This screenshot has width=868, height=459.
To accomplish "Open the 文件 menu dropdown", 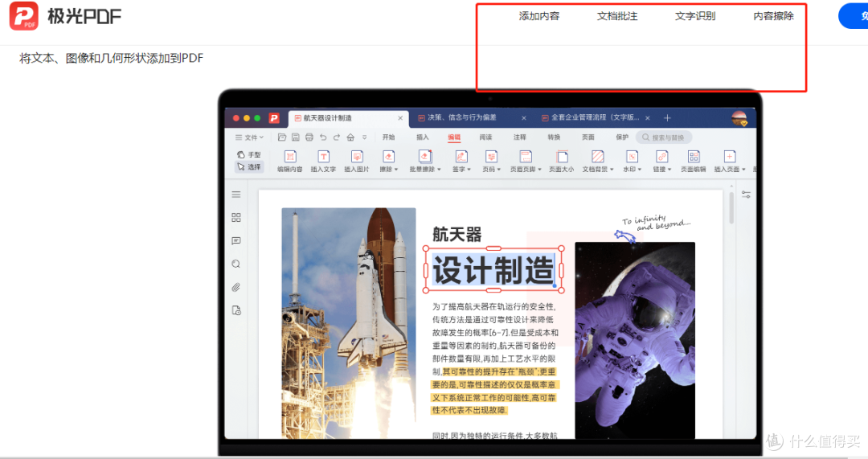I will (x=249, y=137).
